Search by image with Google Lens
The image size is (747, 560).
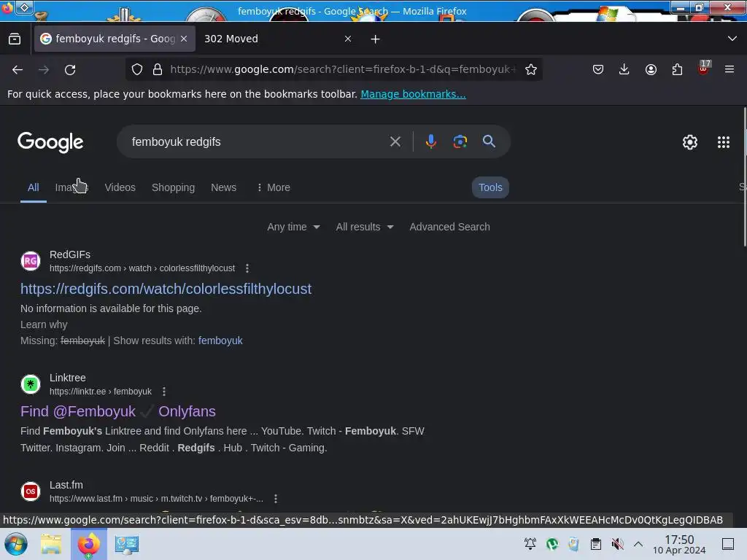click(460, 141)
